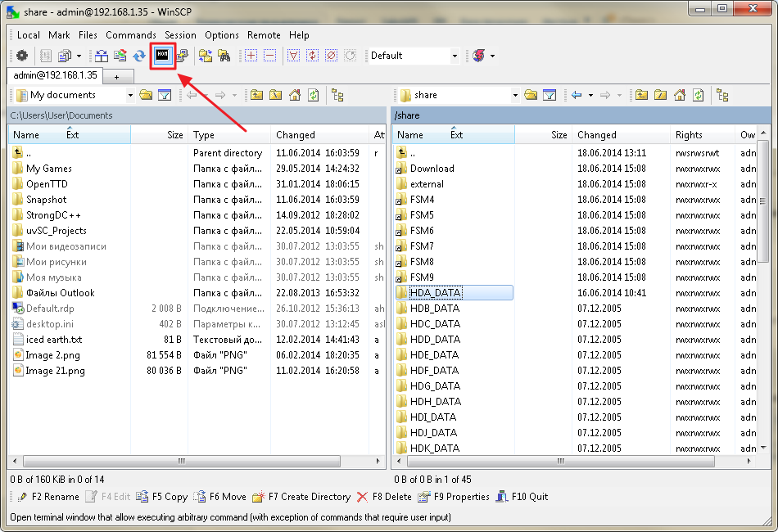Click the Unselect Files minus icon
Viewport: 778px width, 532px height.
click(270, 56)
